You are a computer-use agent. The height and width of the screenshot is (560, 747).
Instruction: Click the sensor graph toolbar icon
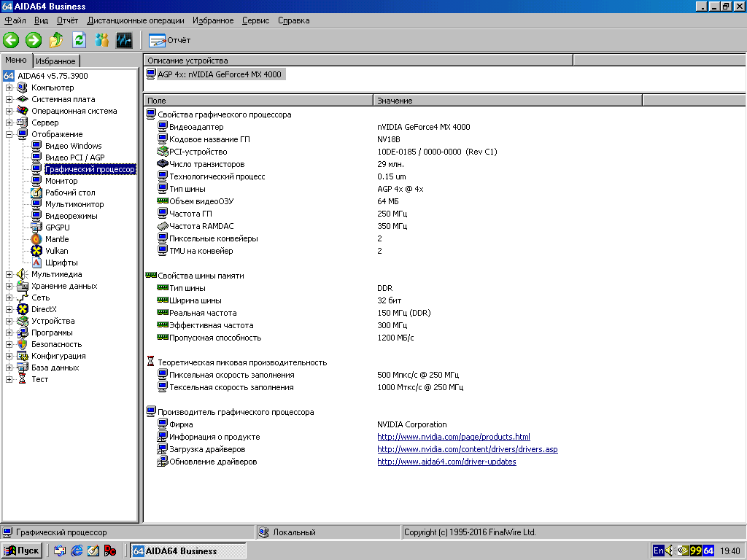click(x=123, y=40)
